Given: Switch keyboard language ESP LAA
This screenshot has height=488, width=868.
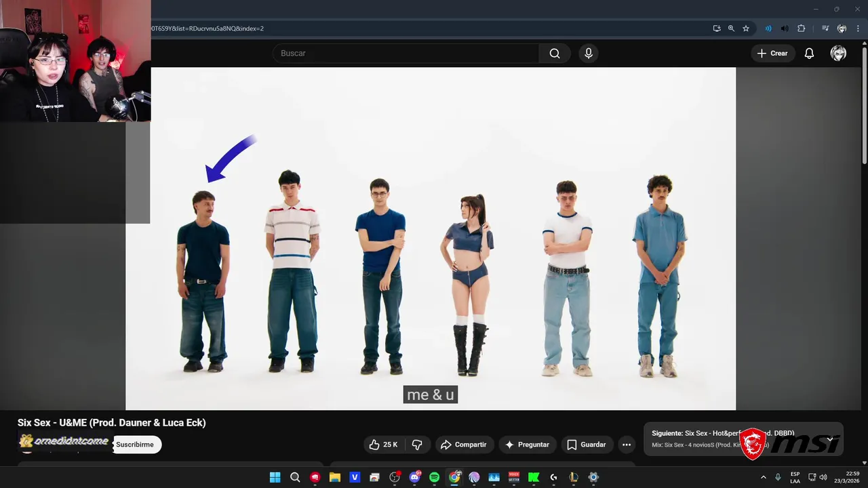Looking at the screenshot, I should (x=795, y=477).
